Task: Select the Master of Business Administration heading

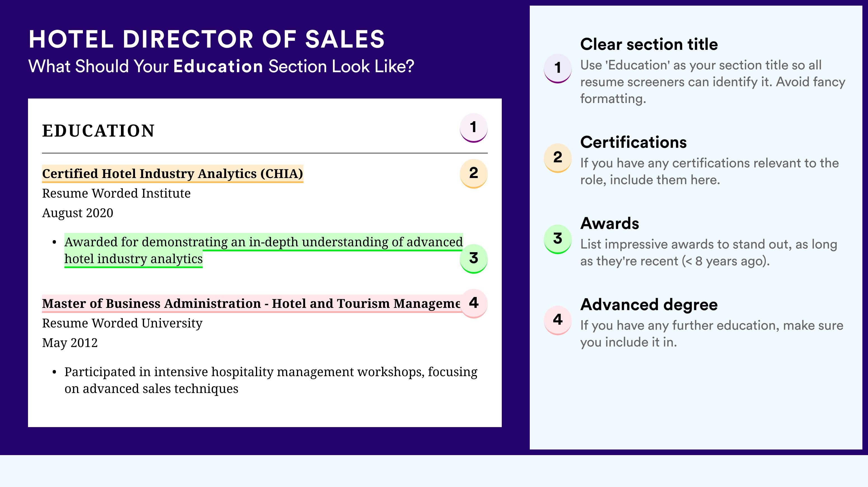Action: [251, 303]
